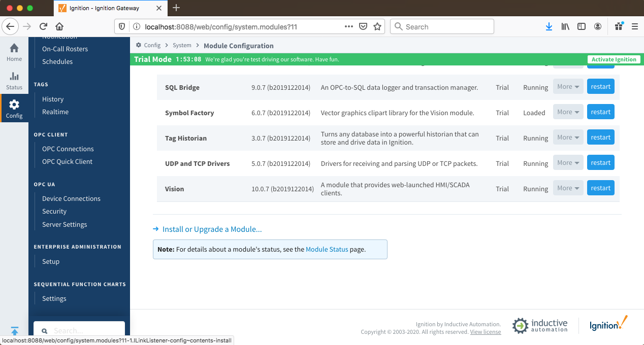The image size is (644, 345).
Task: Open a new browser tab
Action: pos(176,8)
